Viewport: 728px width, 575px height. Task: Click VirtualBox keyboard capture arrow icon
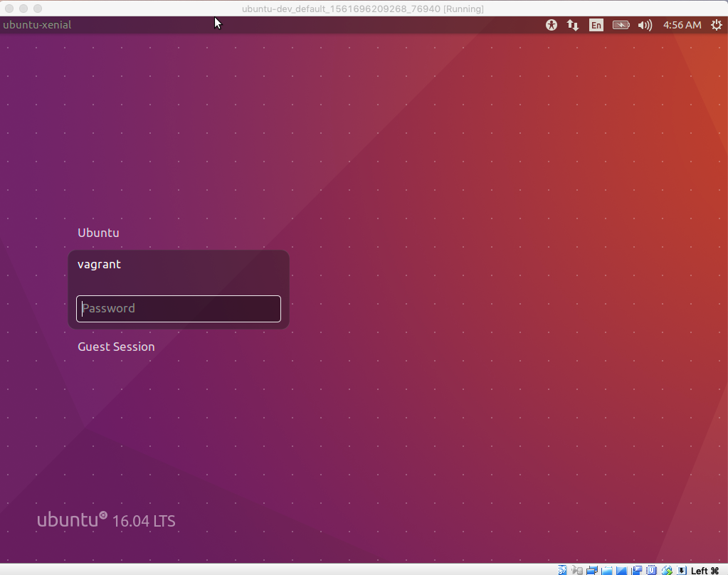(682, 570)
